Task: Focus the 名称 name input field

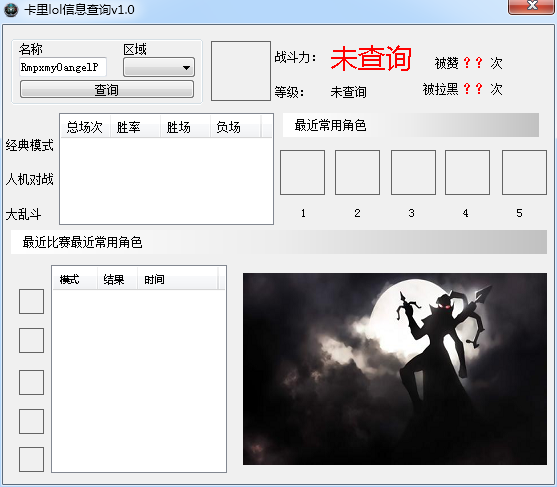Action: [x=63, y=67]
